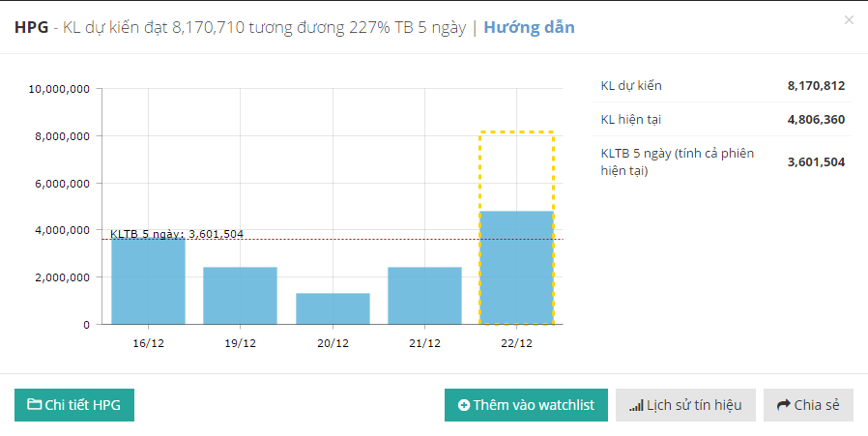Click the share arrow icon on Chia sẻ

point(783,405)
